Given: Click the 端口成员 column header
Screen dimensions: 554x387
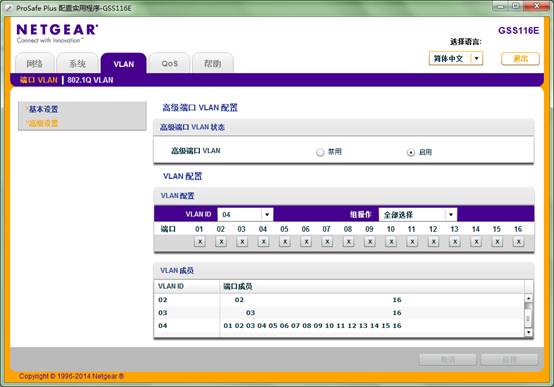Looking at the screenshot, I should tap(372, 286).
